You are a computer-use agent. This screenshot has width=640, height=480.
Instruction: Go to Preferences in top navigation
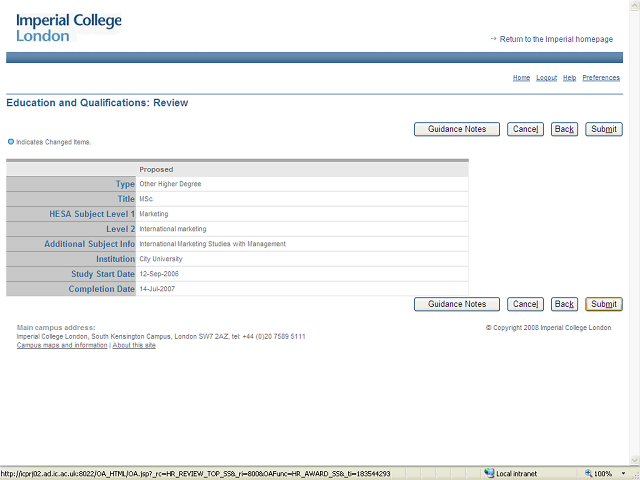[x=601, y=78]
